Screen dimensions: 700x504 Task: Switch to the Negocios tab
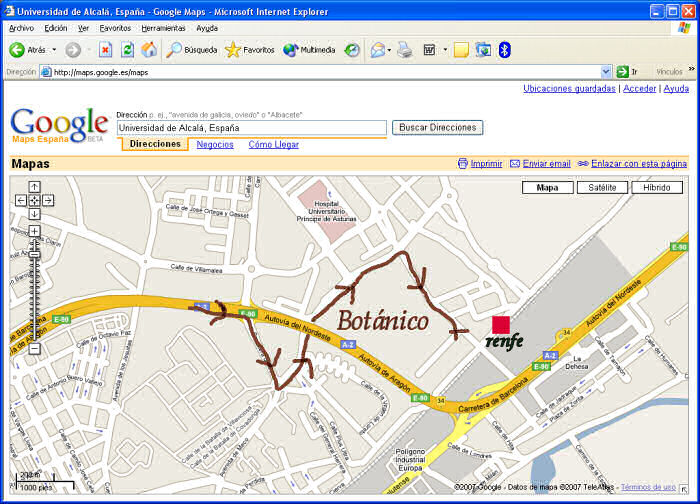tap(215, 145)
